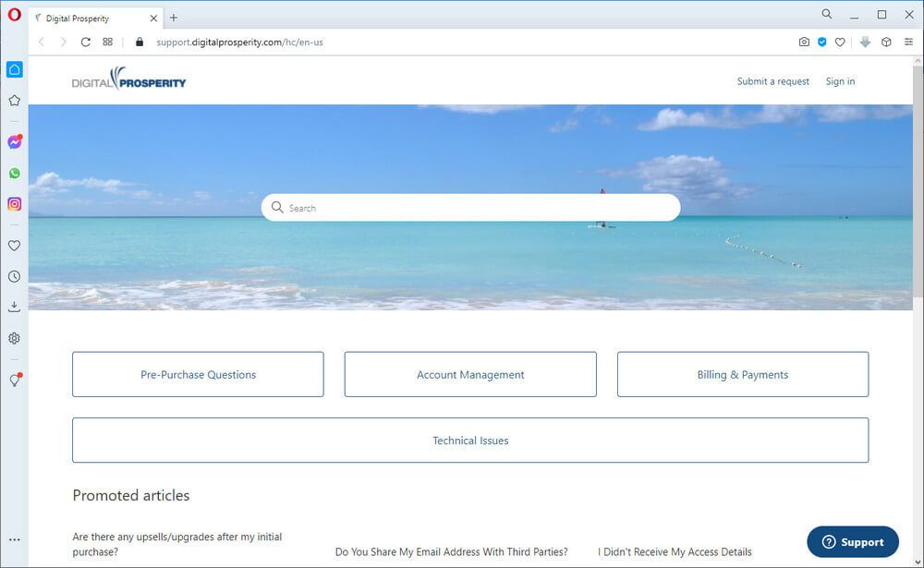Open Technical Issues category

470,441
